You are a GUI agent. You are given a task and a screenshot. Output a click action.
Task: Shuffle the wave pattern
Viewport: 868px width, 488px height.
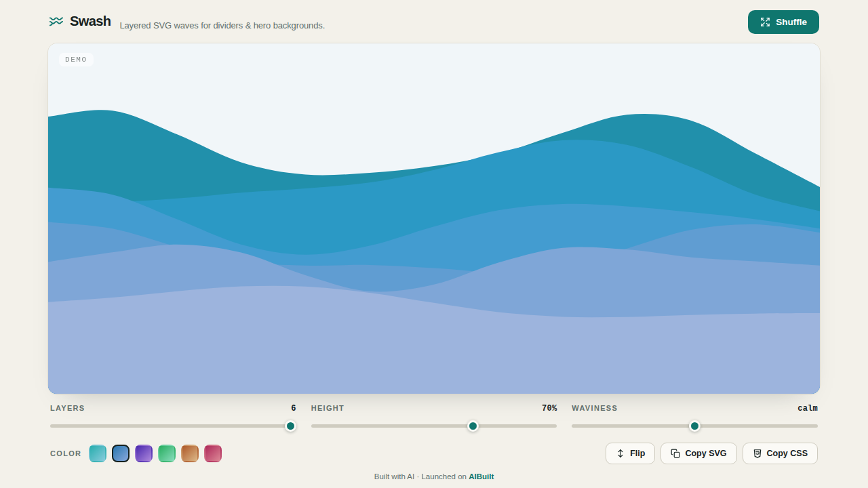click(783, 22)
